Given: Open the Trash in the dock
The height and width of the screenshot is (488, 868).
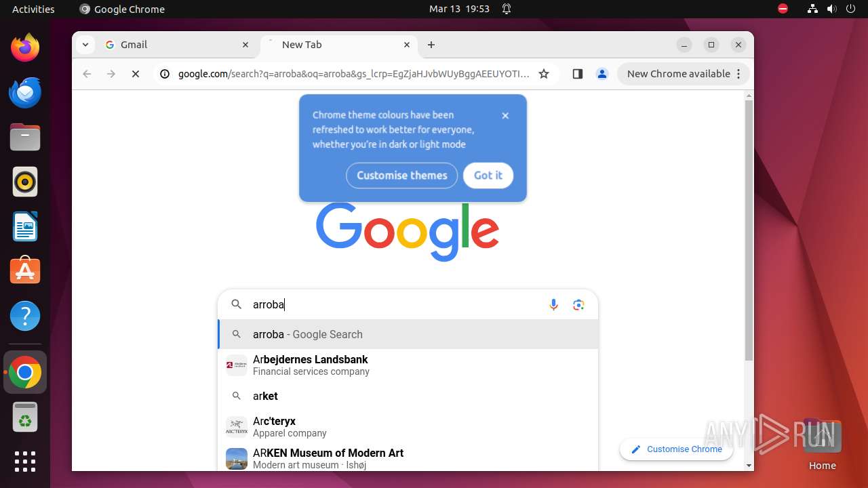Looking at the screenshot, I should pyautogui.click(x=25, y=417).
